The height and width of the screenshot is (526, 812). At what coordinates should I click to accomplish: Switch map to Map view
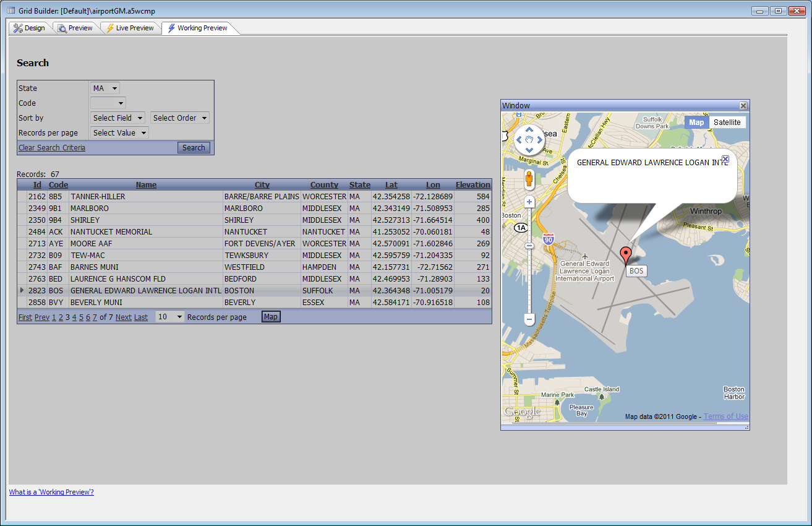696,123
